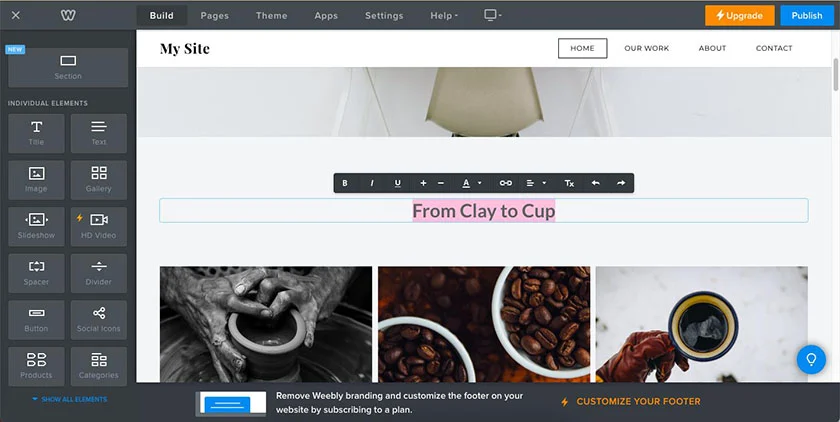Select the coffee beans photo

pos(484,325)
